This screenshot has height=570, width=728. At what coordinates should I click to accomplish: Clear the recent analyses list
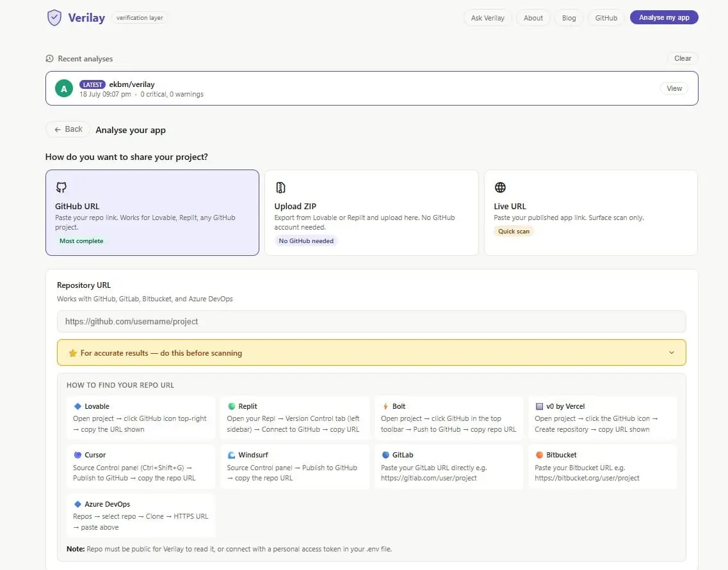pyautogui.click(x=683, y=58)
